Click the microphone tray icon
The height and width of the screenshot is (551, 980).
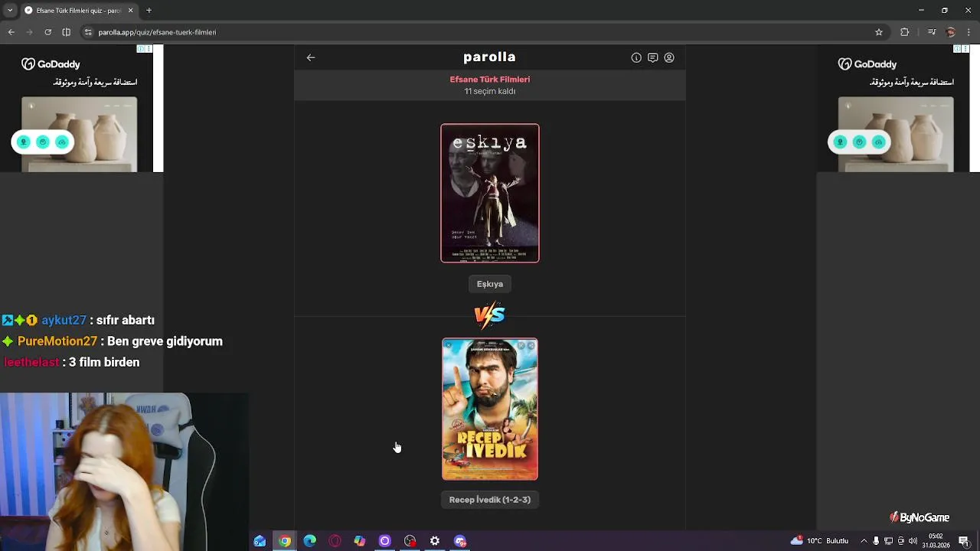[877, 541]
